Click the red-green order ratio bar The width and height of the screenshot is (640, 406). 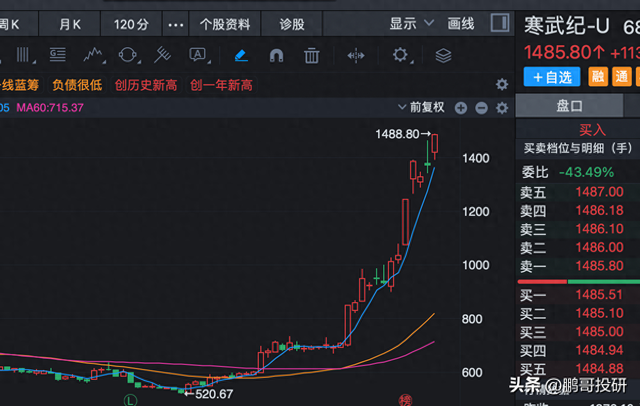578,282
